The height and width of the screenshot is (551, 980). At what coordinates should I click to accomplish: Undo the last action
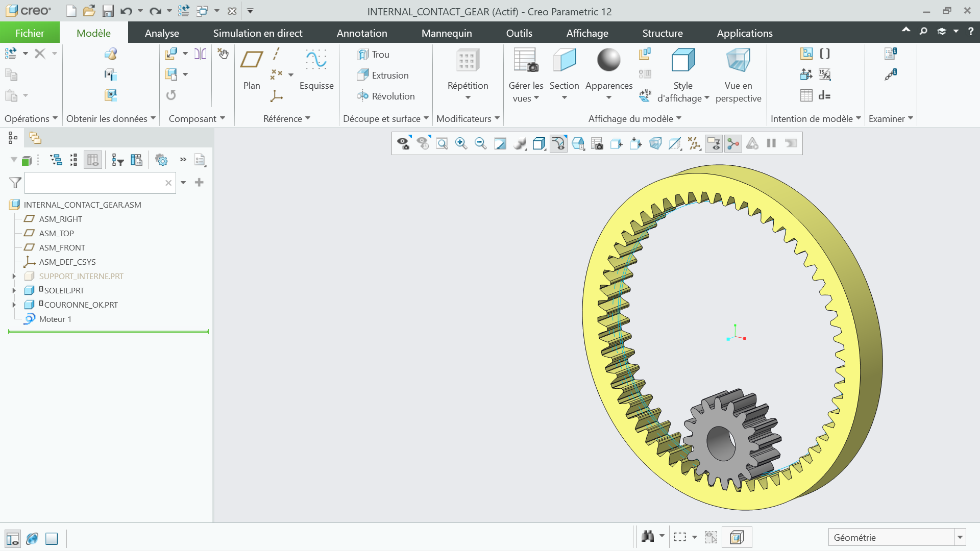coord(126,11)
